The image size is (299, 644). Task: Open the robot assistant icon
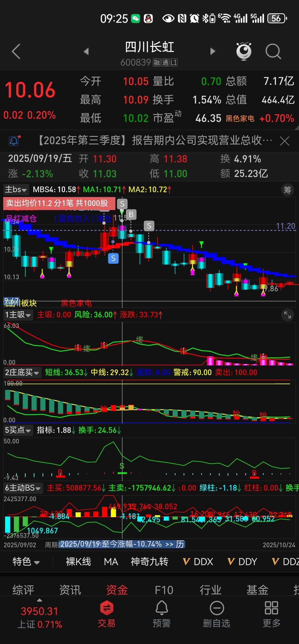(x=244, y=51)
